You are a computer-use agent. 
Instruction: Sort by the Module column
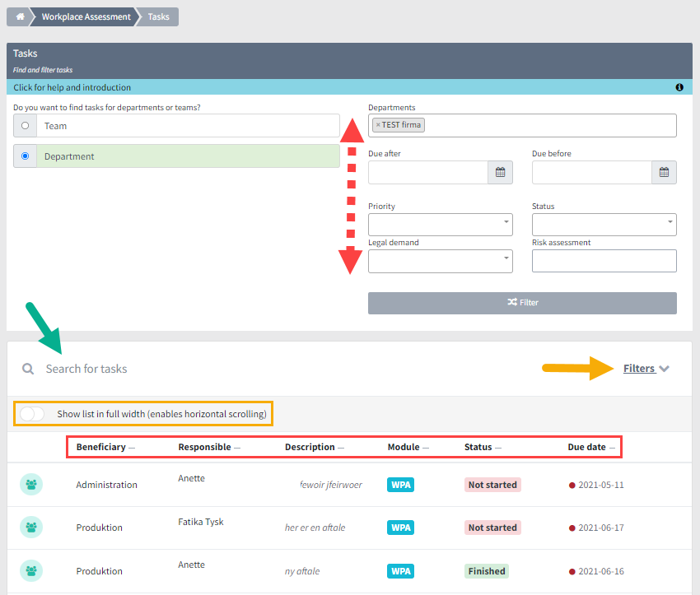tap(408, 447)
